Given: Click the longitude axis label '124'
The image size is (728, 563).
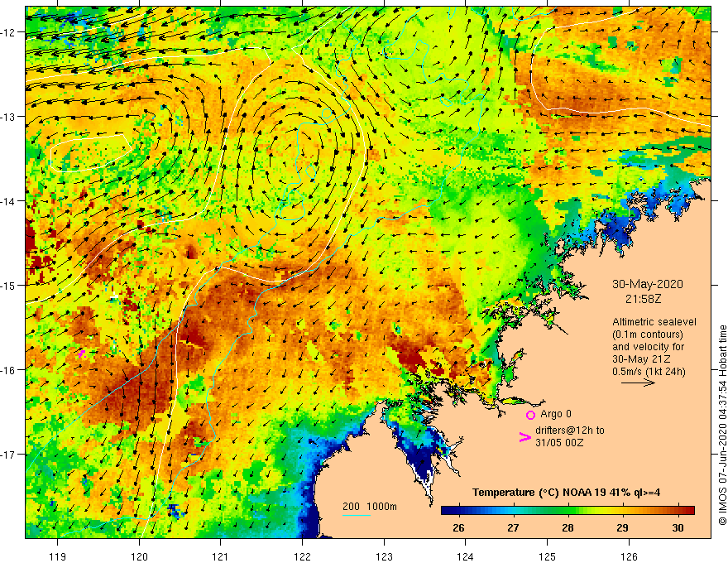Looking at the screenshot, I should pos(466,556).
